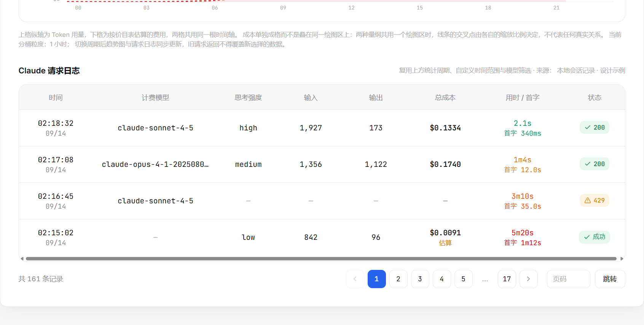
Task: Click the 输入 column header
Action: (x=311, y=98)
